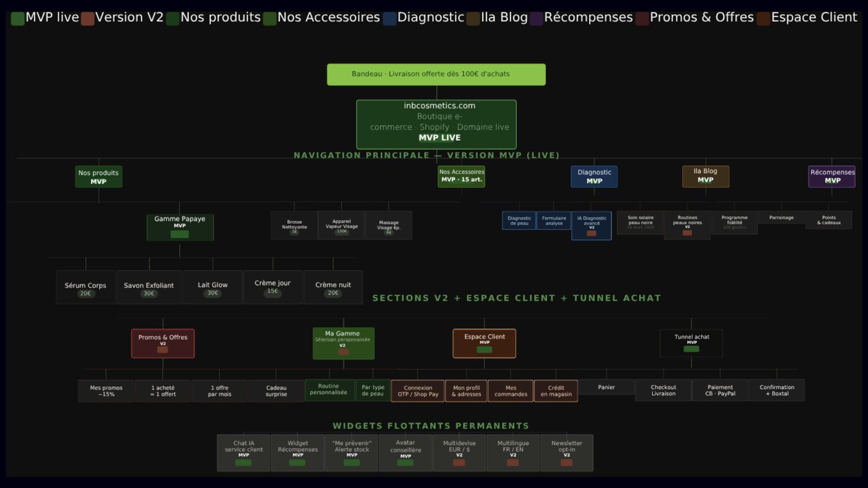This screenshot has height=488, width=868.
Task: Select the Brosse Nettoyante accessory box
Action: (294, 225)
